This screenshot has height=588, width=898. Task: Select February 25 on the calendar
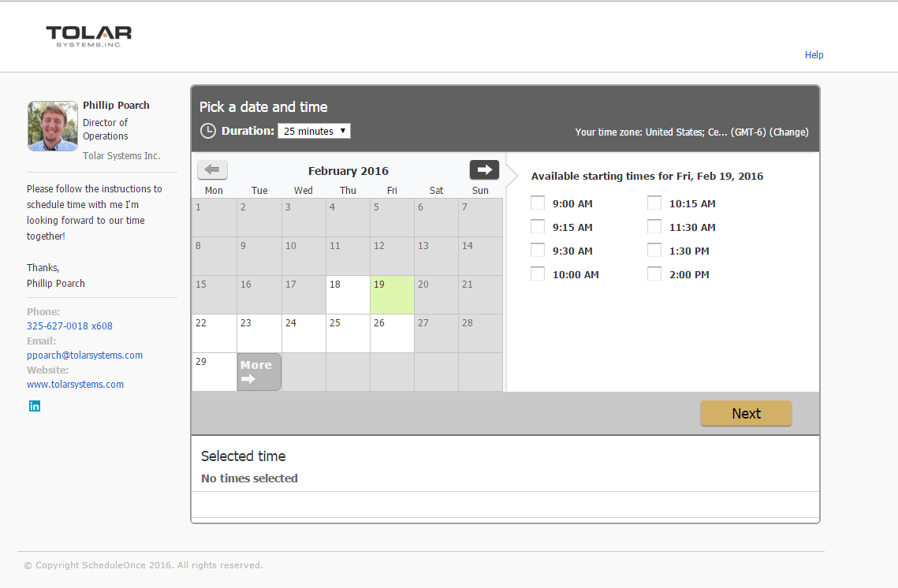coord(348,333)
